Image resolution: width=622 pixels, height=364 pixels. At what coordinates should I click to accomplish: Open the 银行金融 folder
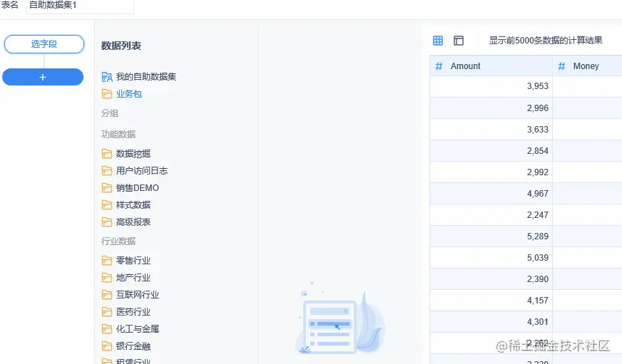pyautogui.click(x=133, y=346)
